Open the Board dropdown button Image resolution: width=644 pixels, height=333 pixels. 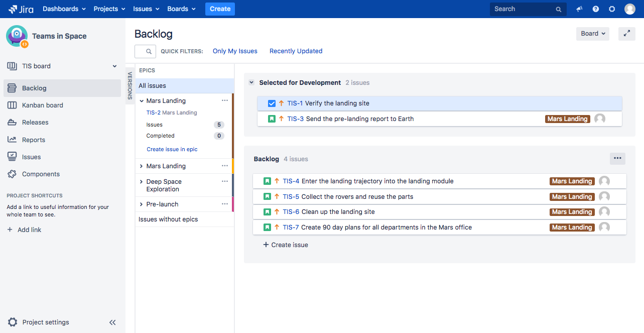pos(593,34)
